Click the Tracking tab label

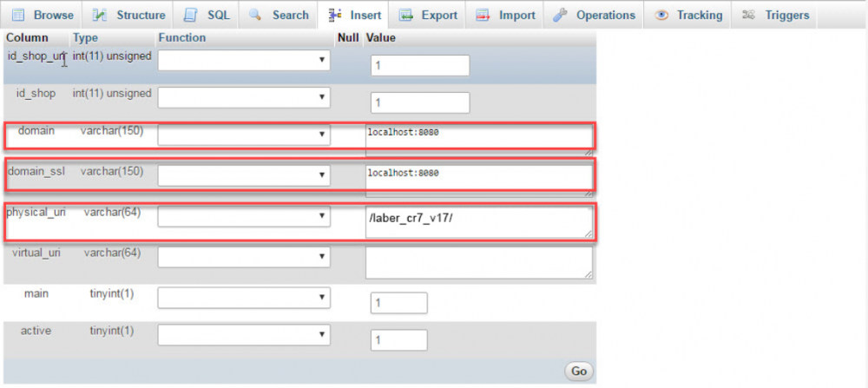699,15
